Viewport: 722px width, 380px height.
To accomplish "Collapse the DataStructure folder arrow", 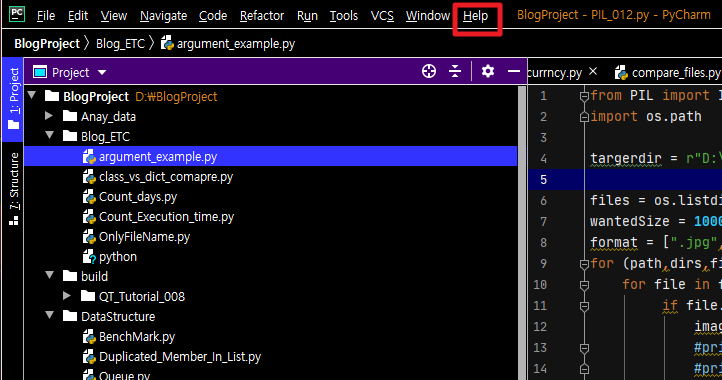I will coord(50,316).
